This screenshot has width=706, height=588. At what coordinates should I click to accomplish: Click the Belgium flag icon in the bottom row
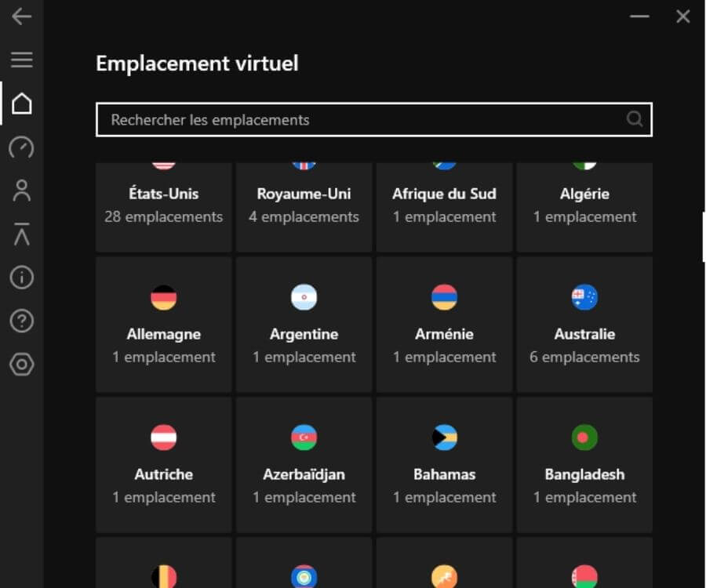click(163, 576)
